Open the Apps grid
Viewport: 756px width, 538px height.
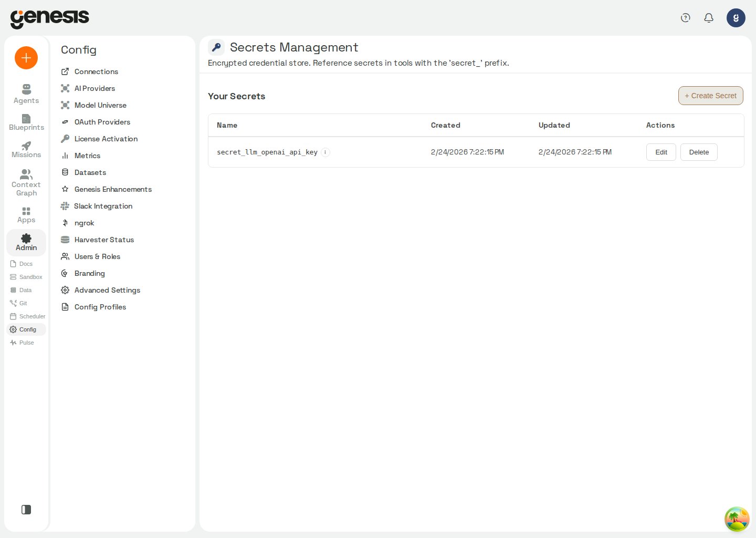pos(26,215)
